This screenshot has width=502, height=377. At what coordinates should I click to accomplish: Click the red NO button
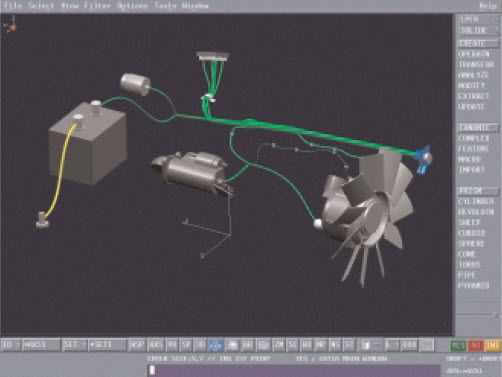point(475,345)
